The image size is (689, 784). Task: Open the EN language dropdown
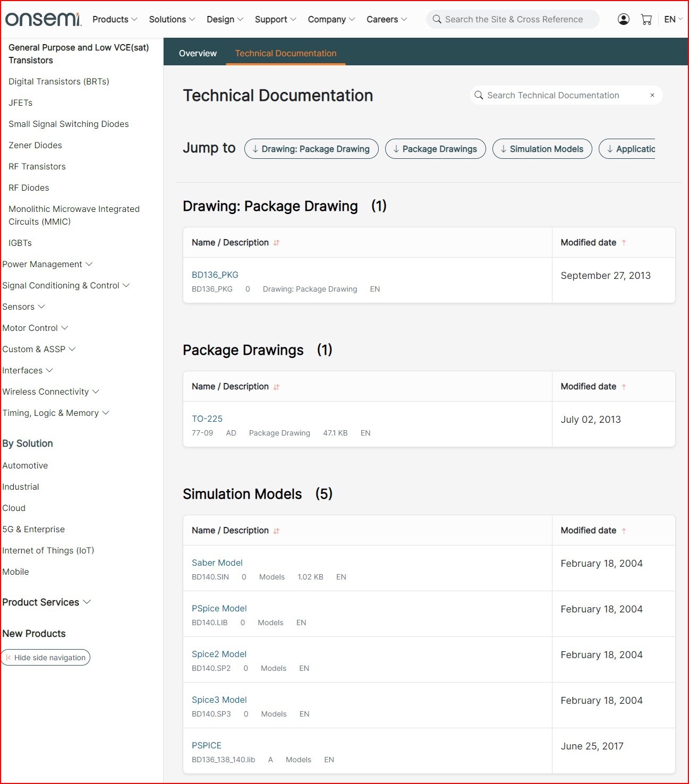pos(673,19)
